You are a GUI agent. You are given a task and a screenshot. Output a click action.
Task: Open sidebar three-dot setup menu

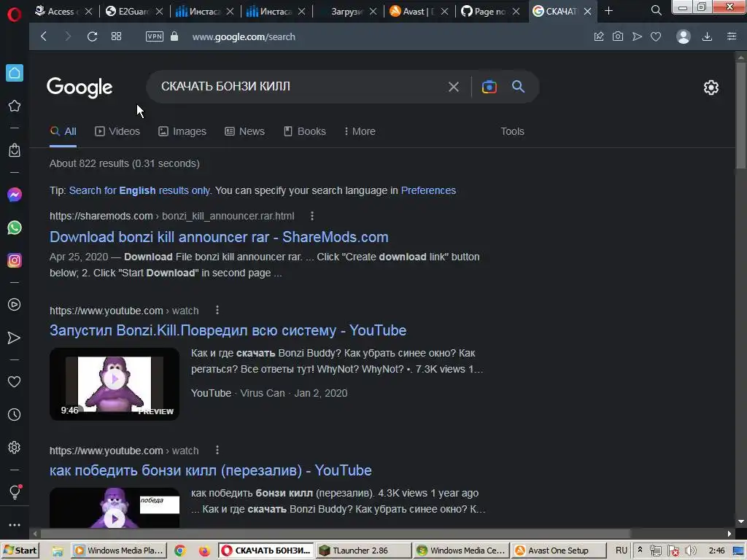pyautogui.click(x=15, y=525)
